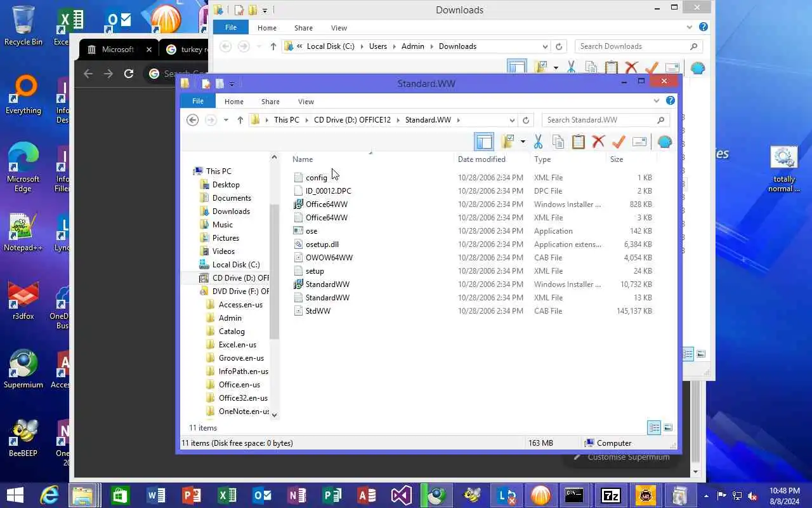Open recent locations dropdown in Standard.WW
This screenshot has height=508, width=812.
coord(226,120)
